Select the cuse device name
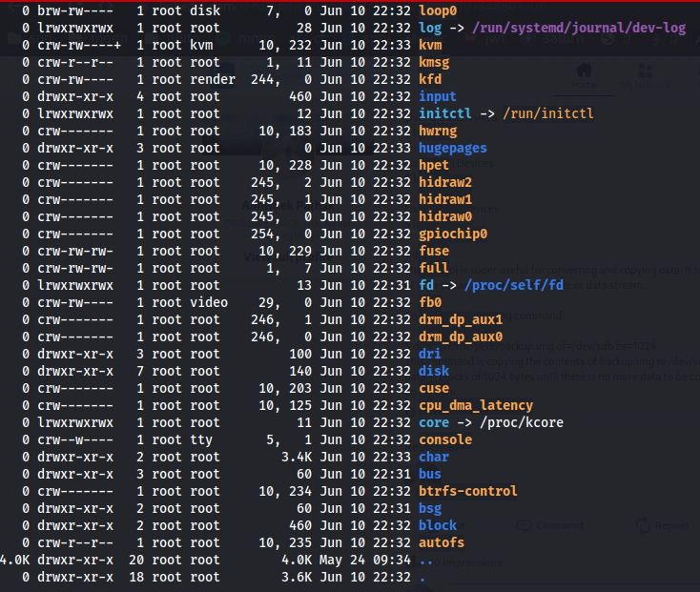700x592 pixels. pos(434,389)
